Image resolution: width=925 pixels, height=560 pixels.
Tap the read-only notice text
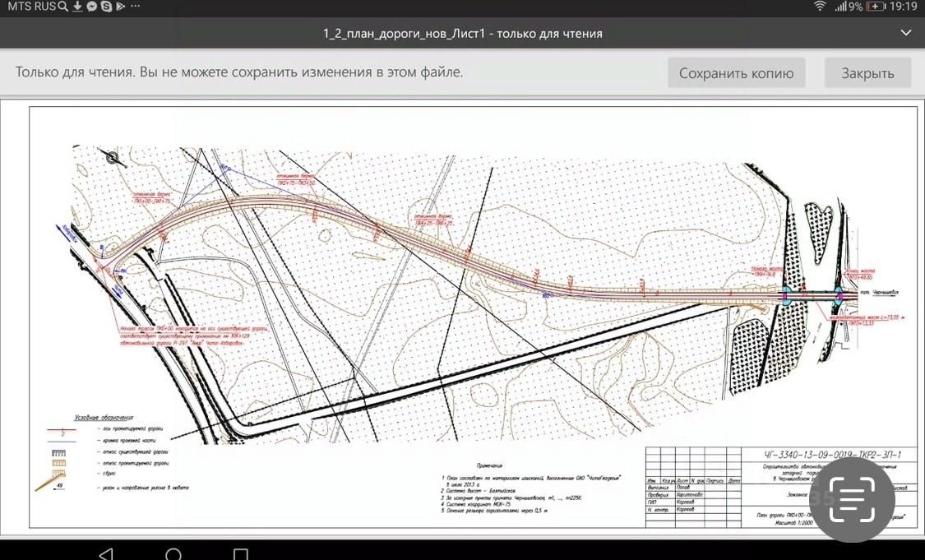coord(239,72)
